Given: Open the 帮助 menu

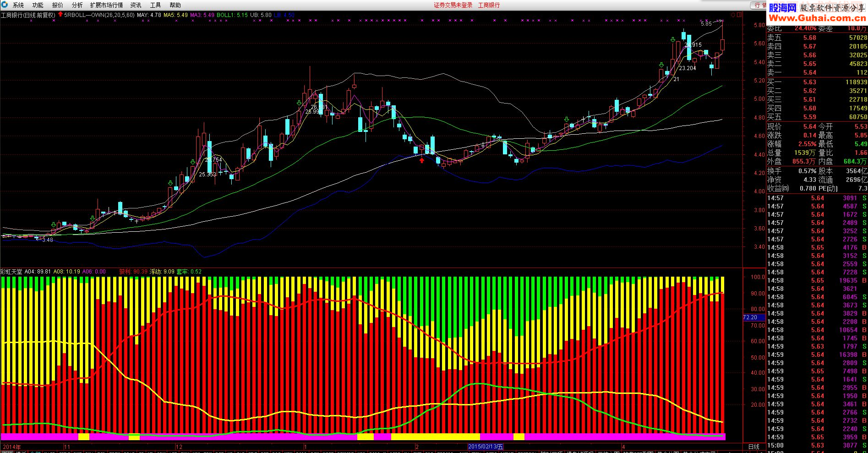Looking at the screenshot, I should click(x=175, y=5).
